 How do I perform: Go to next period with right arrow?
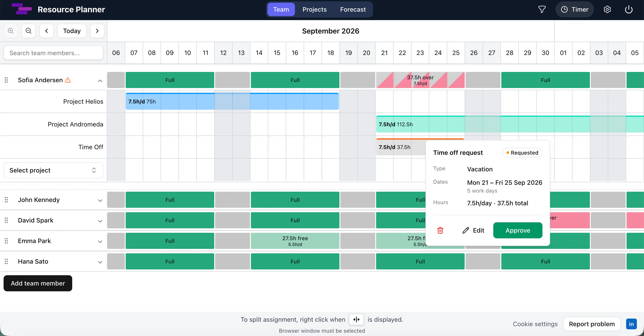tap(97, 31)
